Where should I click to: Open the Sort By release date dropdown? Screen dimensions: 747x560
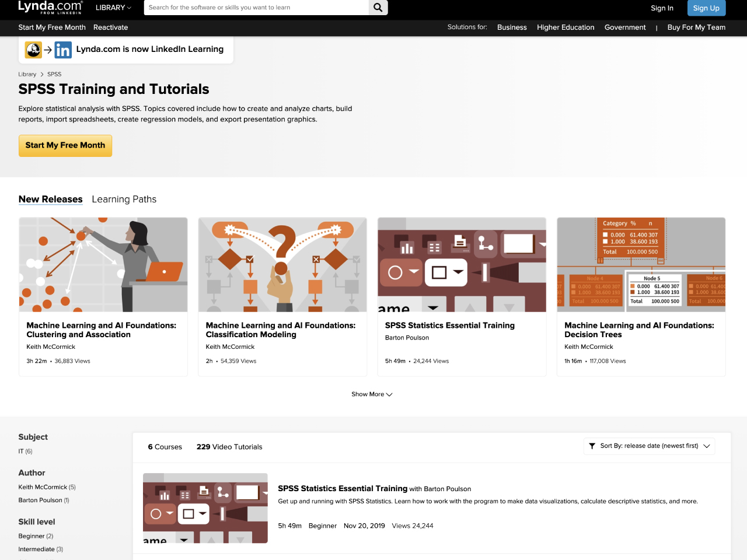click(649, 446)
